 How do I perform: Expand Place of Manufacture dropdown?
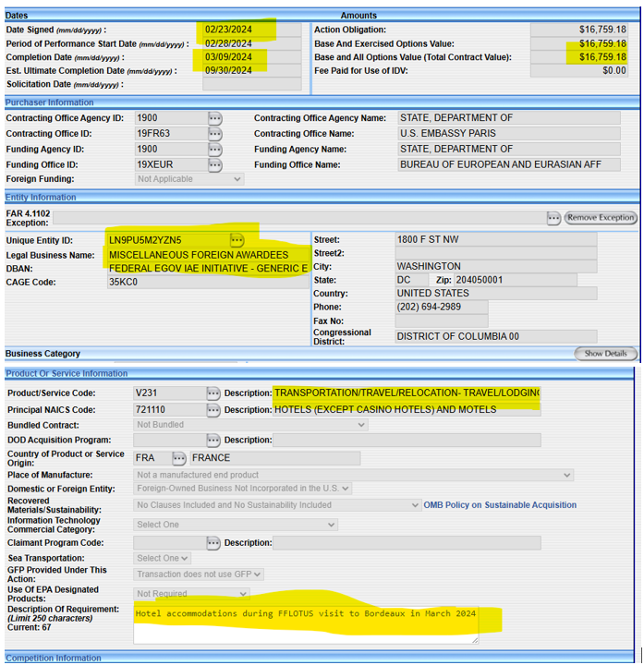(353, 475)
